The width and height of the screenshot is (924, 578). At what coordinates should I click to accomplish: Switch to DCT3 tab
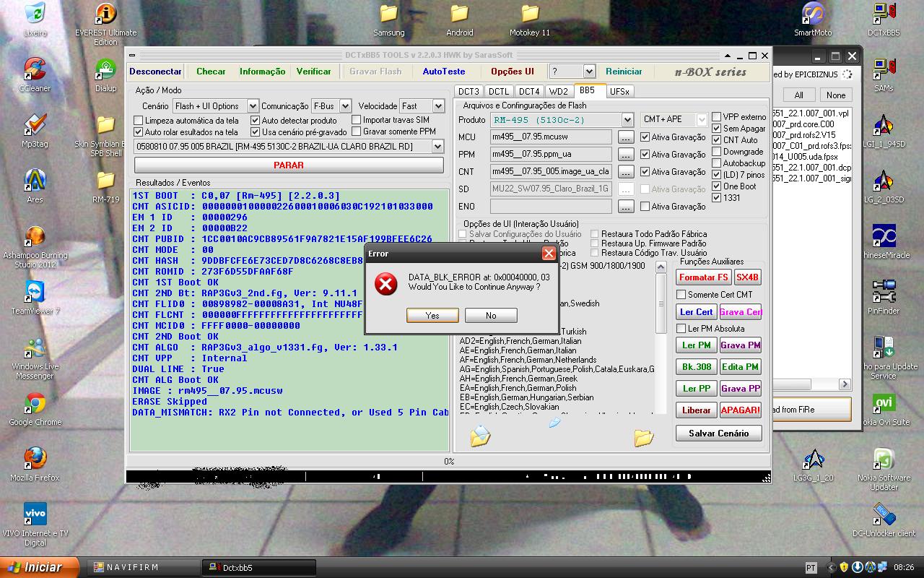tap(468, 91)
